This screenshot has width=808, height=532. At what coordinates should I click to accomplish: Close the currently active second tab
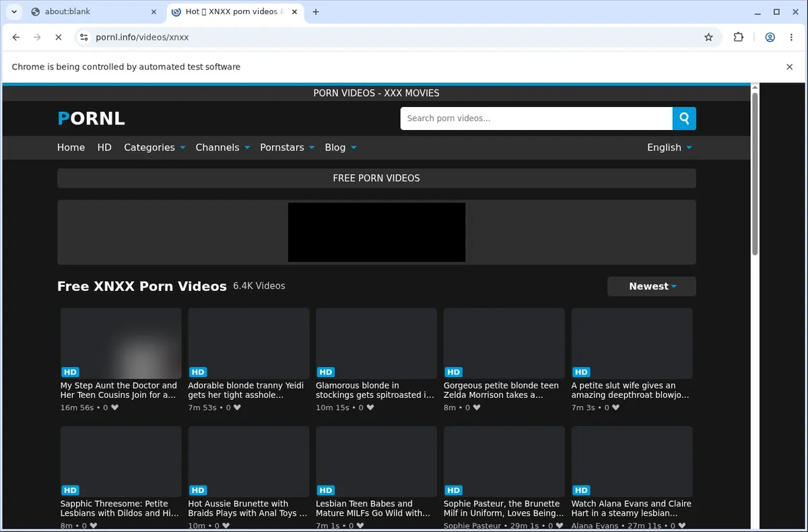coord(294,11)
